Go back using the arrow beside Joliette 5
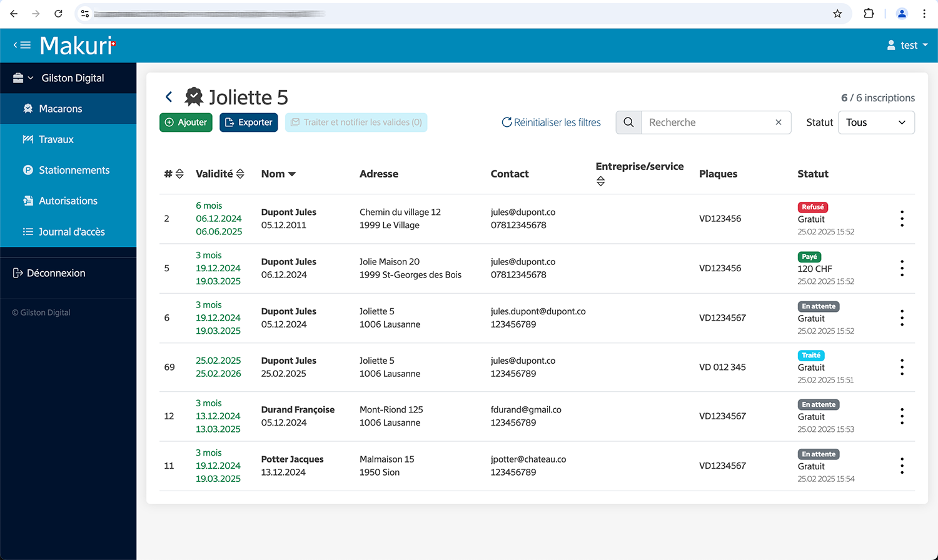The height and width of the screenshot is (560, 938). tap(169, 97)
